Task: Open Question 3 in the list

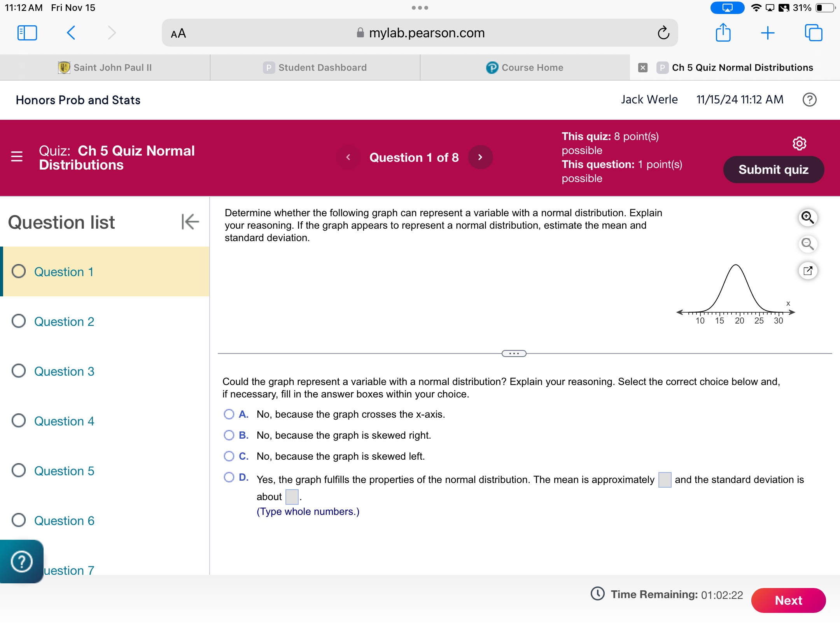Action: pyautogui.click(x=105, y=371)
